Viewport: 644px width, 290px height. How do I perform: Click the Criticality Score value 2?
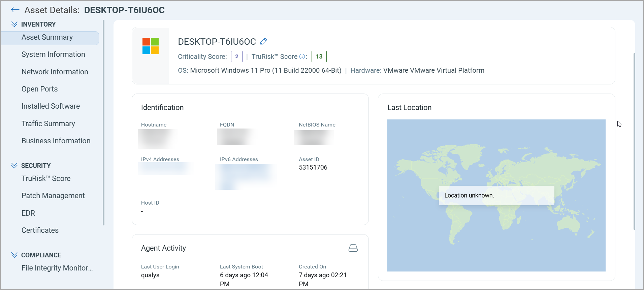[236, 57]
